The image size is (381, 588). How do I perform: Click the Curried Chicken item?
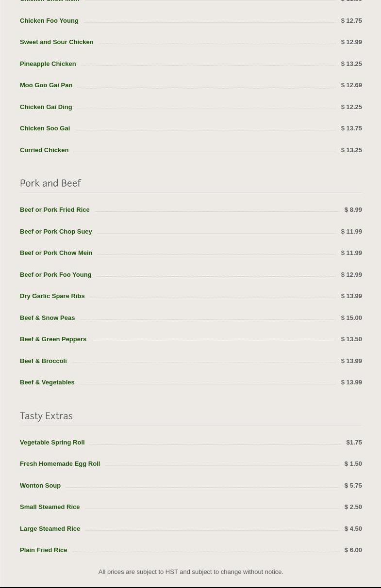(44, 150)
